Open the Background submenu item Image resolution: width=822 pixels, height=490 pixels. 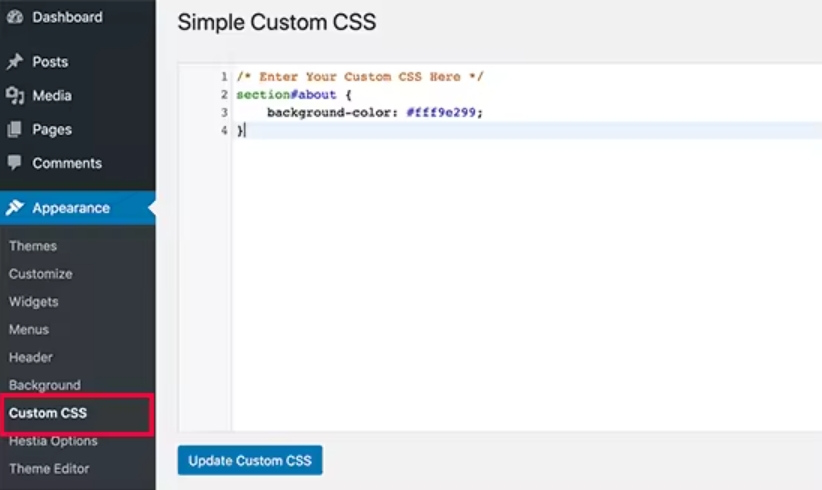[45, 385]
